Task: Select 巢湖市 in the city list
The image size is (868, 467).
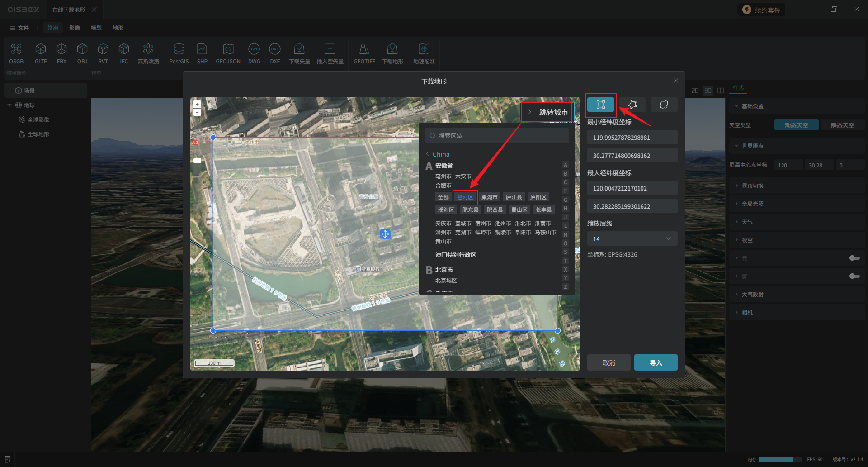Action: click(489, 197)
